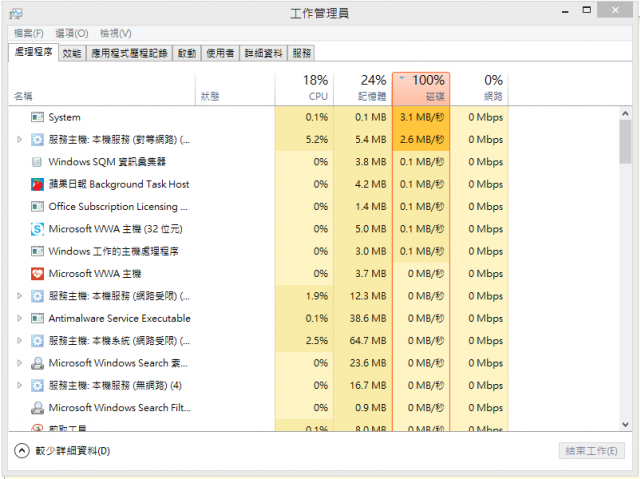This screenshot has width=640, height=479.
Task: Expand Antimalware Service Executable row
Action: 19,318
